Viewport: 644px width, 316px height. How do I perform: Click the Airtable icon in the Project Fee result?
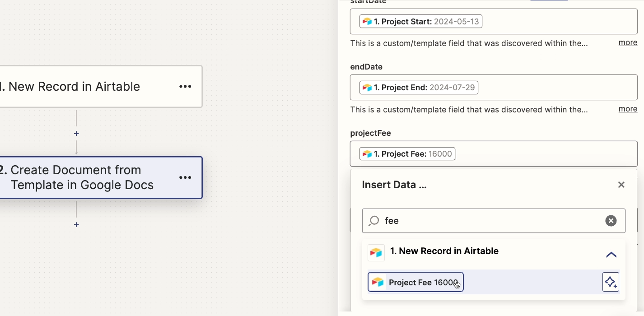378,282
